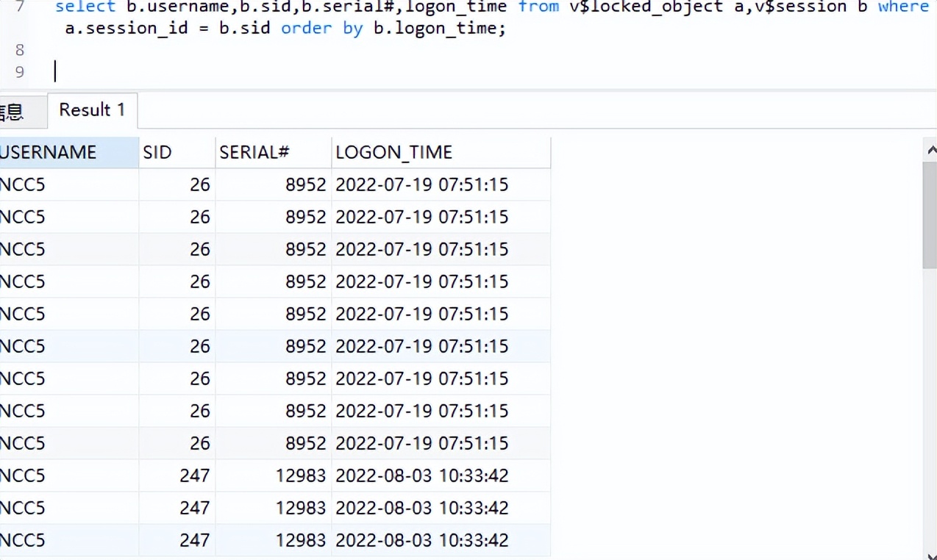
Task: Select bottom row's SID cell 247
Action: [x=177, y=540]
